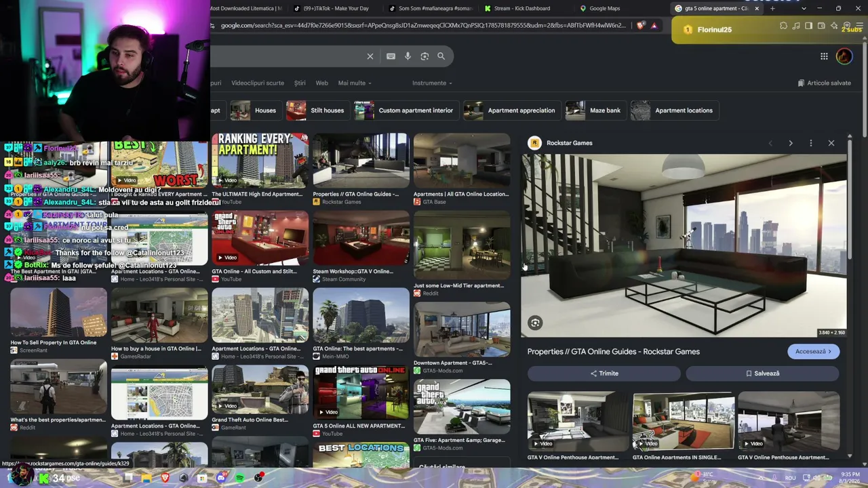Switch to the TikTok Make Your Day tab

(335, 8)
